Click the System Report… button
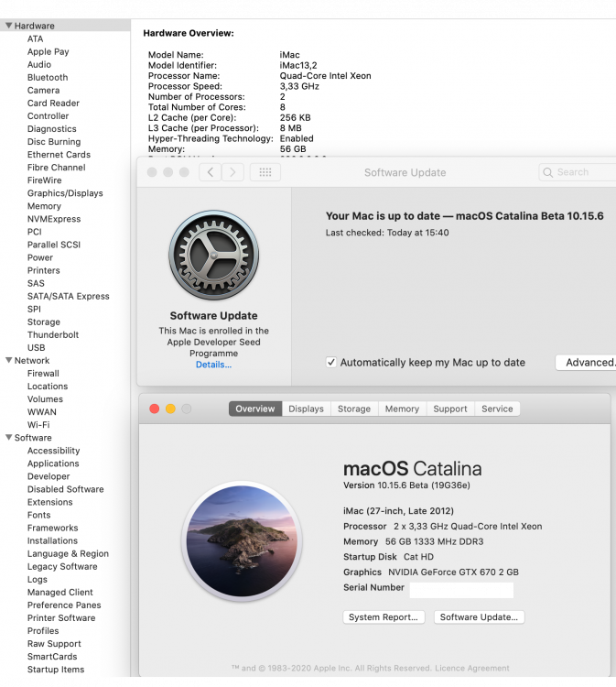This screenshot has width=616, height=687. 384,616
